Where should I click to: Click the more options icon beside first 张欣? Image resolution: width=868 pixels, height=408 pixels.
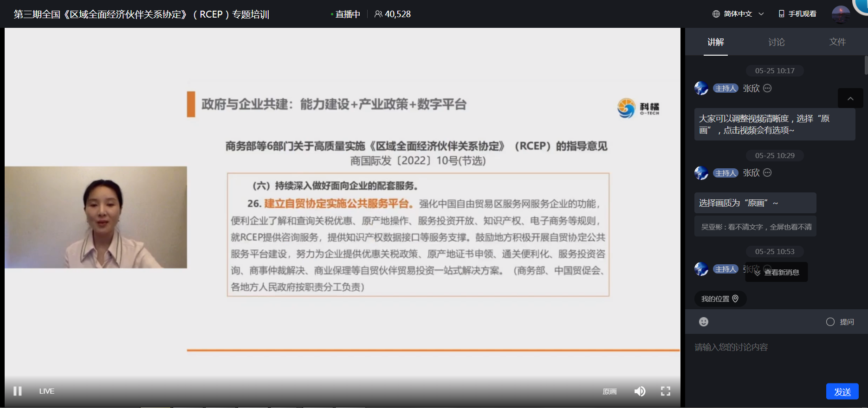tap(767, 88)
